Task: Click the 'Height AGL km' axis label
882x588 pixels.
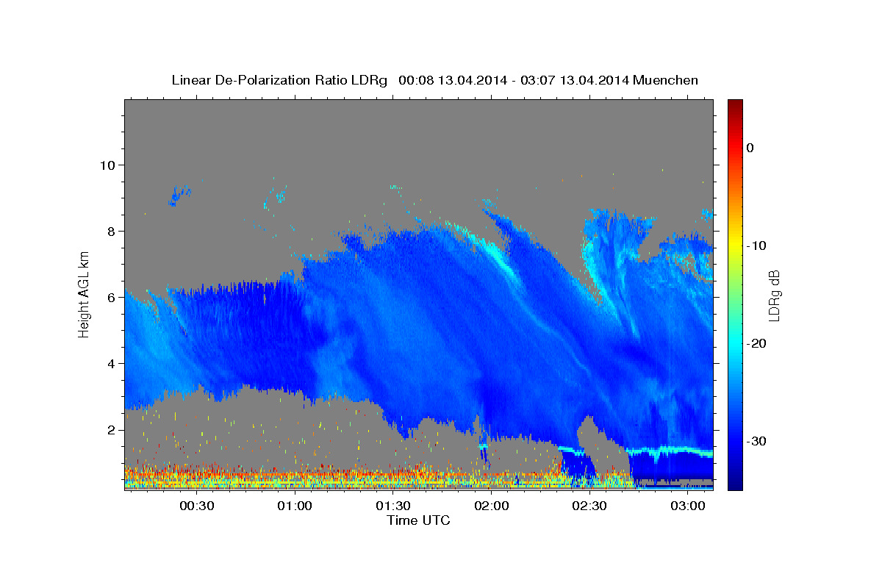Action: (85, 293)
